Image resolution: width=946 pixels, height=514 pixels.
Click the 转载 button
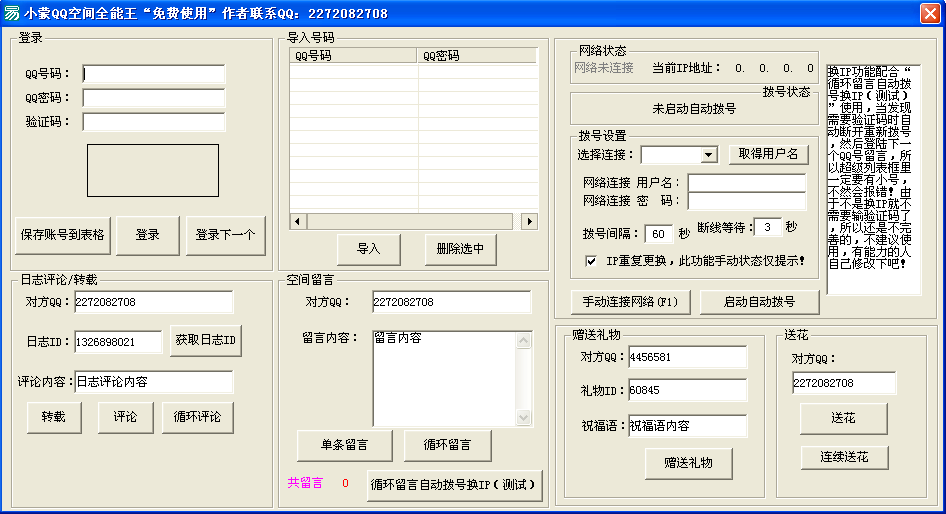[x=54, y=417]
